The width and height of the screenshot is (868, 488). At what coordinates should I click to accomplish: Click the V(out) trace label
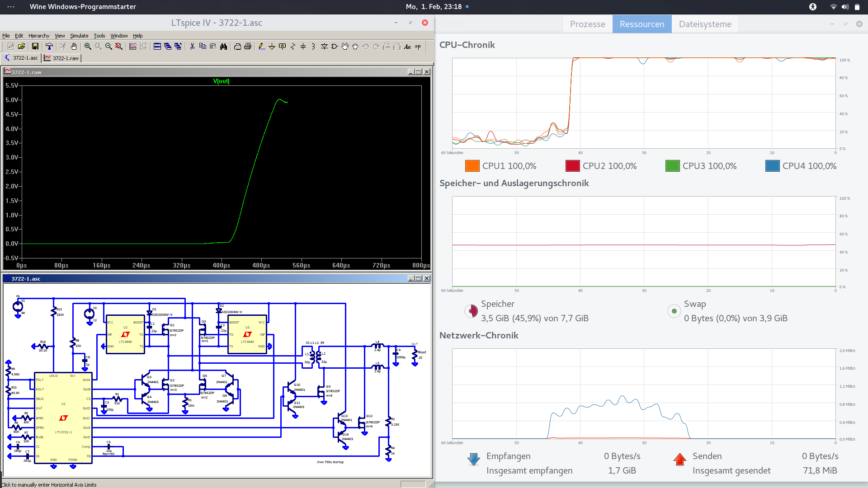[x=221, y=81]
